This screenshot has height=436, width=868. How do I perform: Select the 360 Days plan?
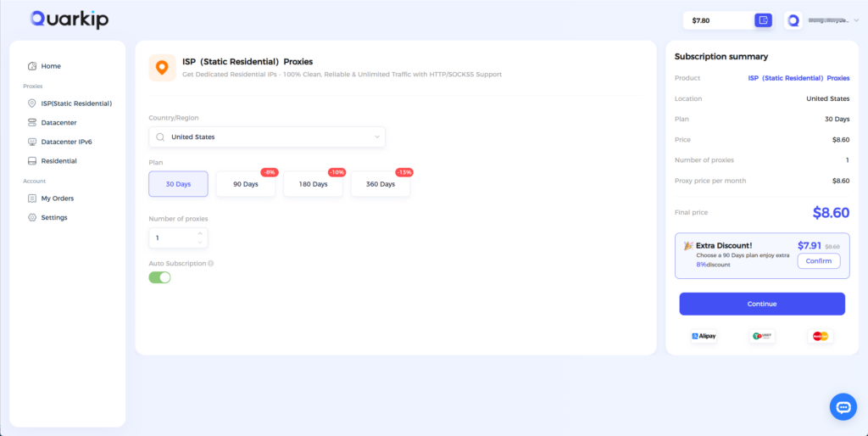381,184
